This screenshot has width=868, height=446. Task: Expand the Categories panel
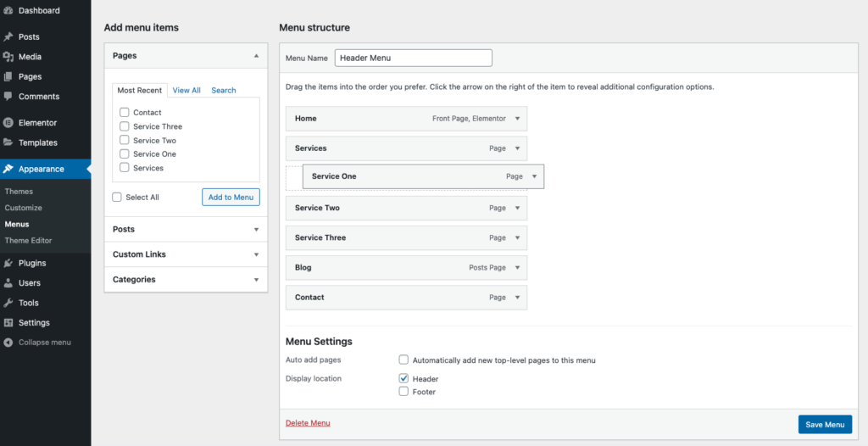coord(186,279)
